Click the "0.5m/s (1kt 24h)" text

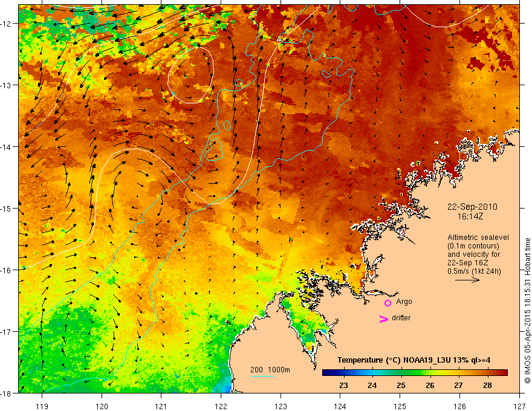[x=474, y=271]
